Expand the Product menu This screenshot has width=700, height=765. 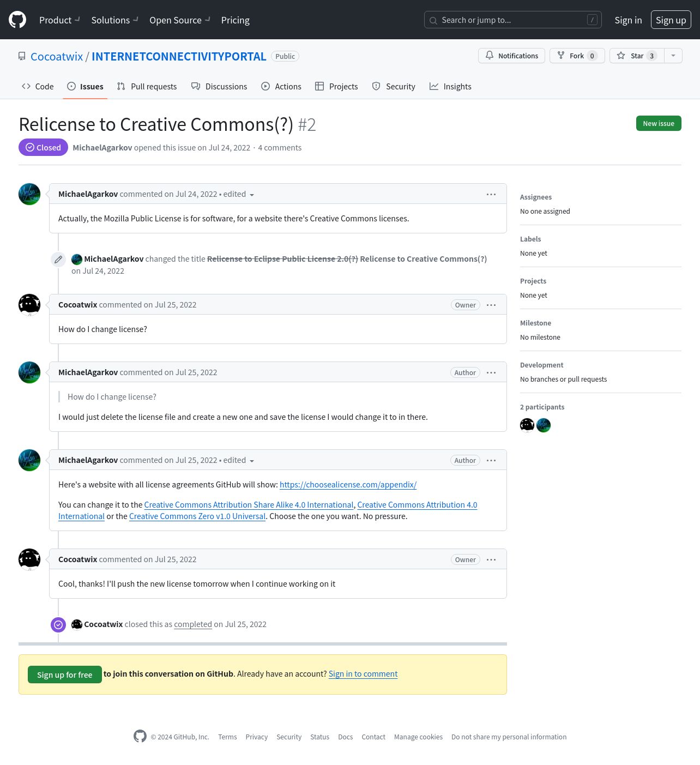coord(59,20)
